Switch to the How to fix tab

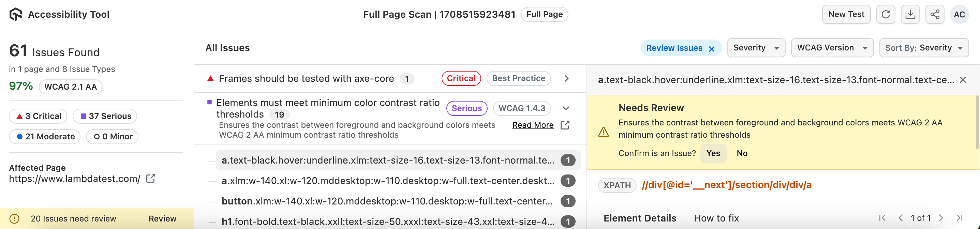pos(716,218)
